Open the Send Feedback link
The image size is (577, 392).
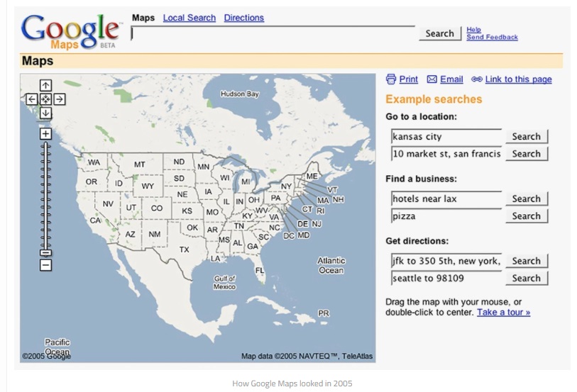[492, 38]
